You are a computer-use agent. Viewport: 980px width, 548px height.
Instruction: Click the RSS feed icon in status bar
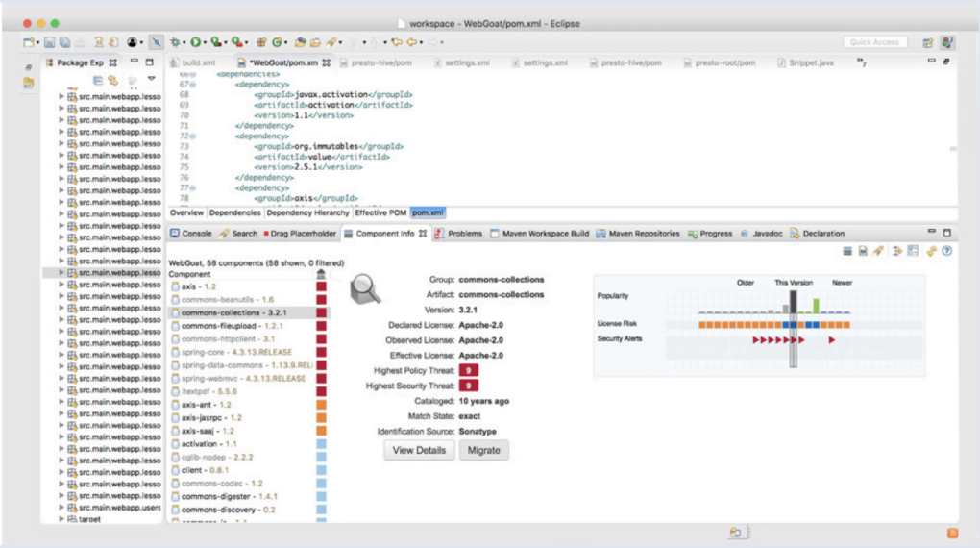click(952, 533)
